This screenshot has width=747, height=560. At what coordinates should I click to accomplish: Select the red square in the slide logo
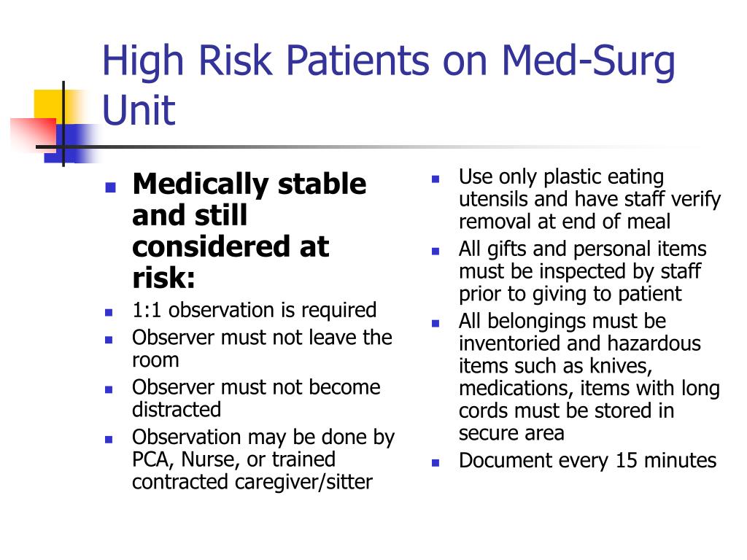point(34,134)
